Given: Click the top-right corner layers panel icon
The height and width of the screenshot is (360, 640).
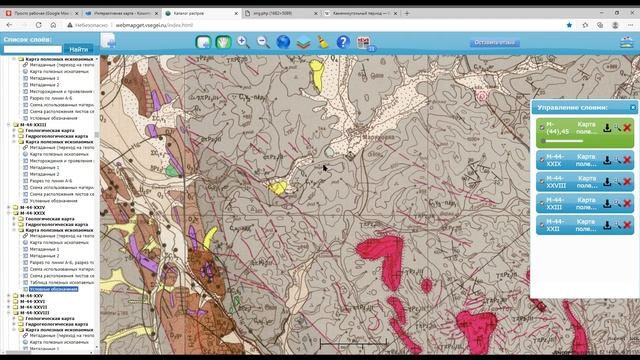Looking at the screenshot, I should 626,42.
